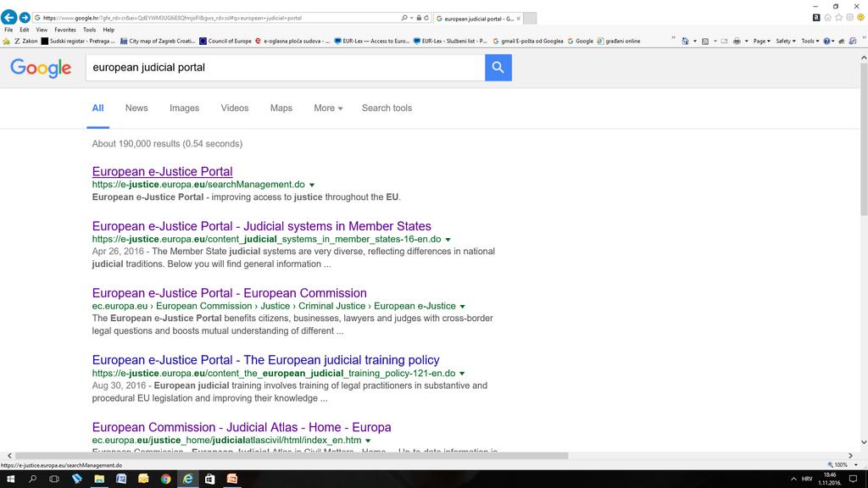
Task: Click the blue Google search magnifier button
Action: (498, 68)
